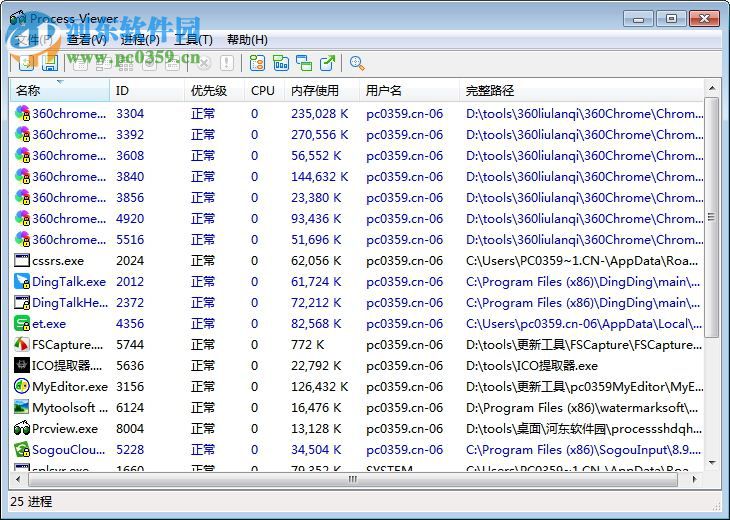Click the FSCapture row icon
The width and height of the screenshot is (730, 520).
[22, 344]
